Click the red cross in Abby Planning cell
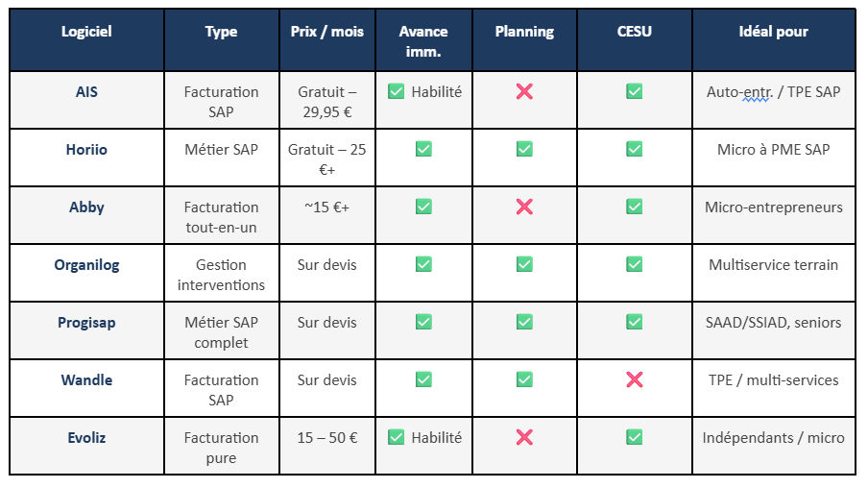The width and height of the screenshot is (868, 488). pos(524,207)
